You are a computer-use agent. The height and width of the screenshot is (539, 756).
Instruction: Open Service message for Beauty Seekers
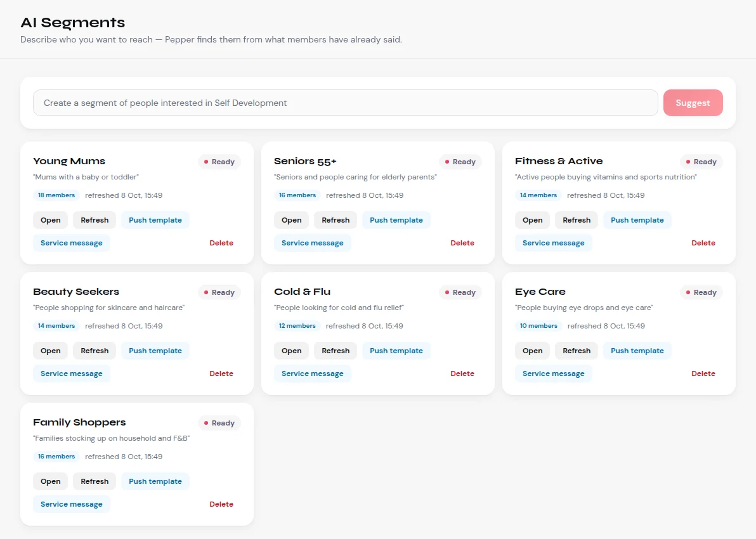pos(72,373)
